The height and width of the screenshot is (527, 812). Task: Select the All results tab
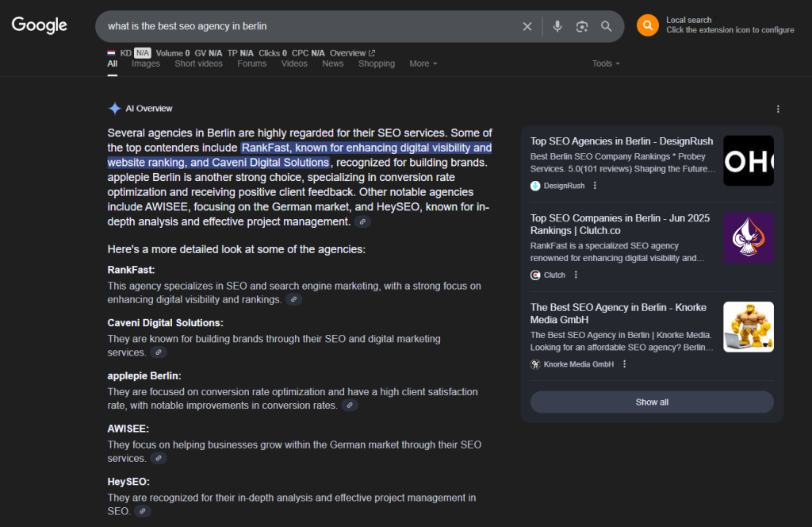(113, 63)
